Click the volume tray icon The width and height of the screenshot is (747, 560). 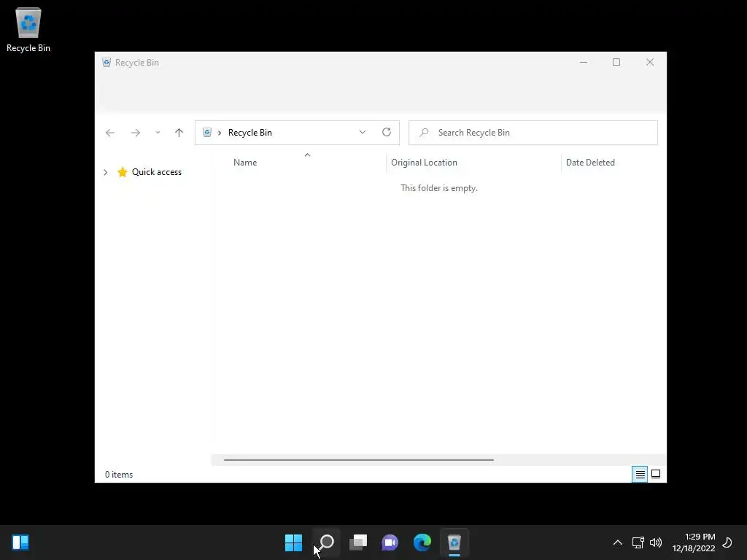656,542
